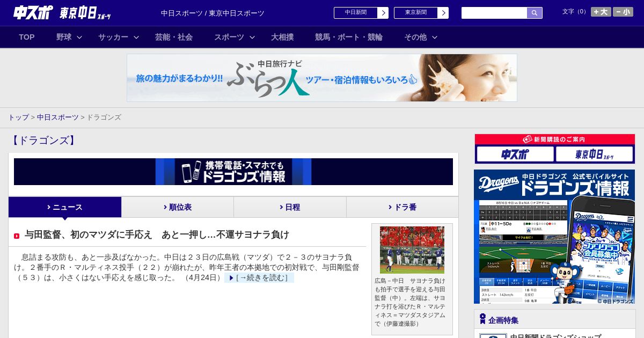The height and width of the screenshot is (338, 644).
Task: Click the ぶらっ人 travel banner ad
Action: [x=322, y=78]
